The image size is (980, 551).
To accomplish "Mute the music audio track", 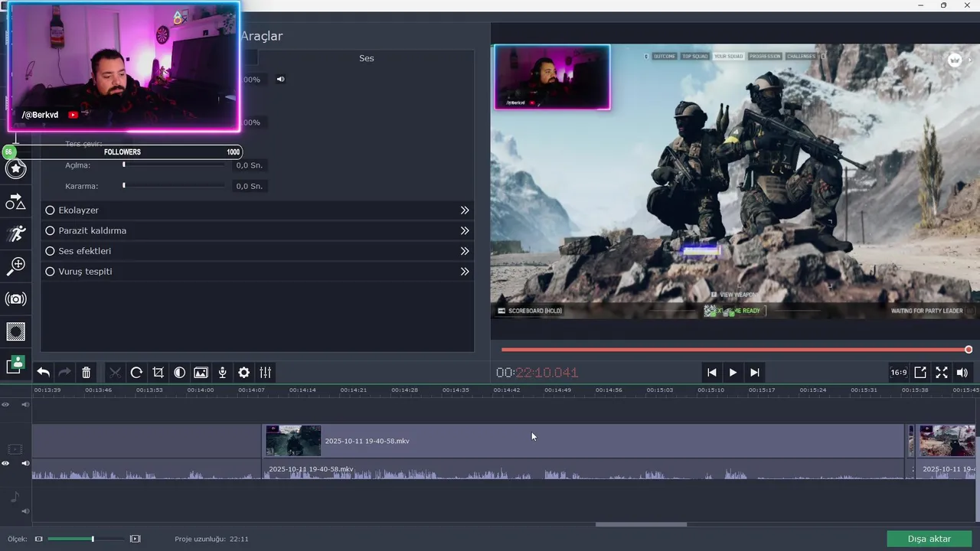I will [x=25, y=511].
